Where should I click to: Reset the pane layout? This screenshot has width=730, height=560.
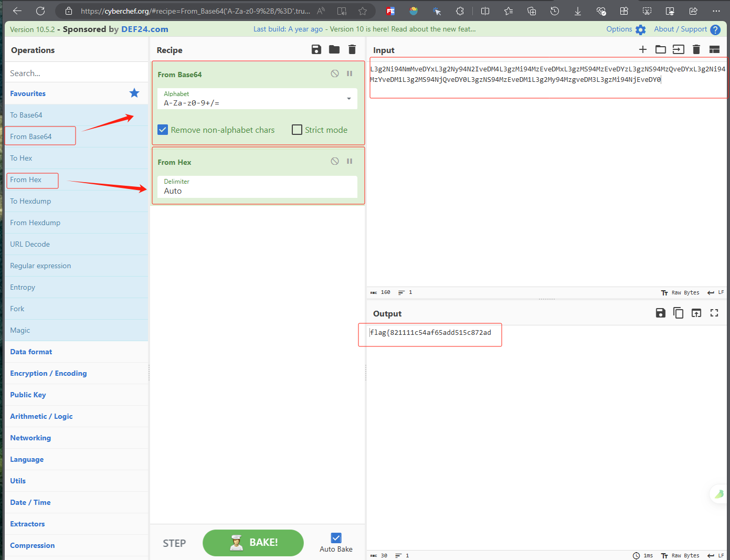[x=714, y=49]
